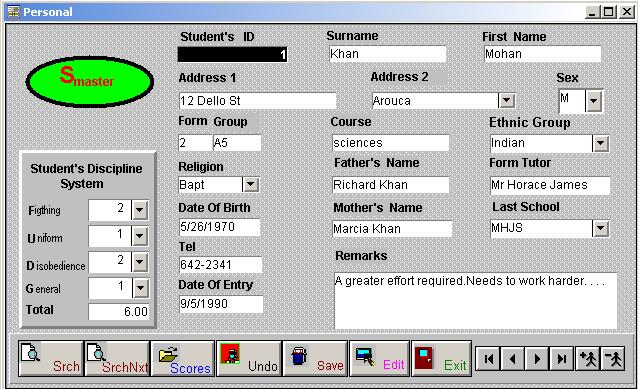Go to next record arrow

click(x=537, y=359)
